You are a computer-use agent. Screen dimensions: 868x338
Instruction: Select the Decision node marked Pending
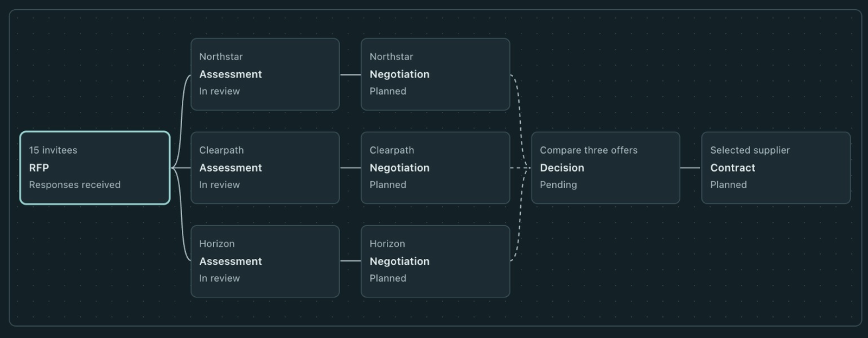(x=606, y=168)
